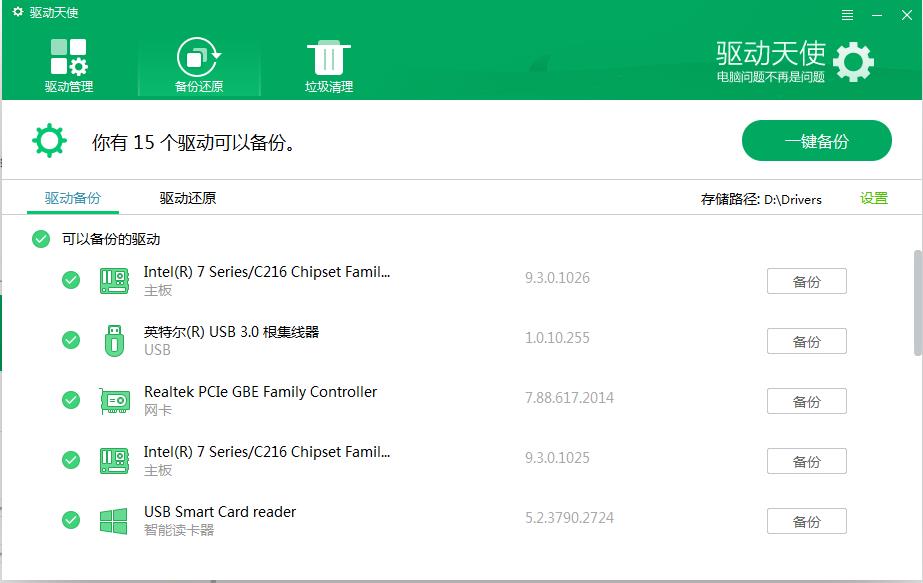Screen dimensions: 923x583
Task: Minimize the 驱动天使 window
Action: (x=877, y=15)
